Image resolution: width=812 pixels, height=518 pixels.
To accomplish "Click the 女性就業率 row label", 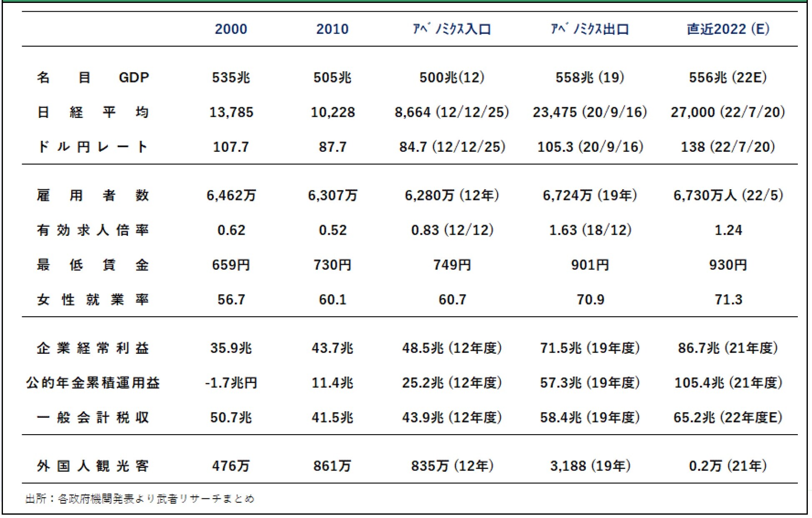I will click(x=92, y=299).
